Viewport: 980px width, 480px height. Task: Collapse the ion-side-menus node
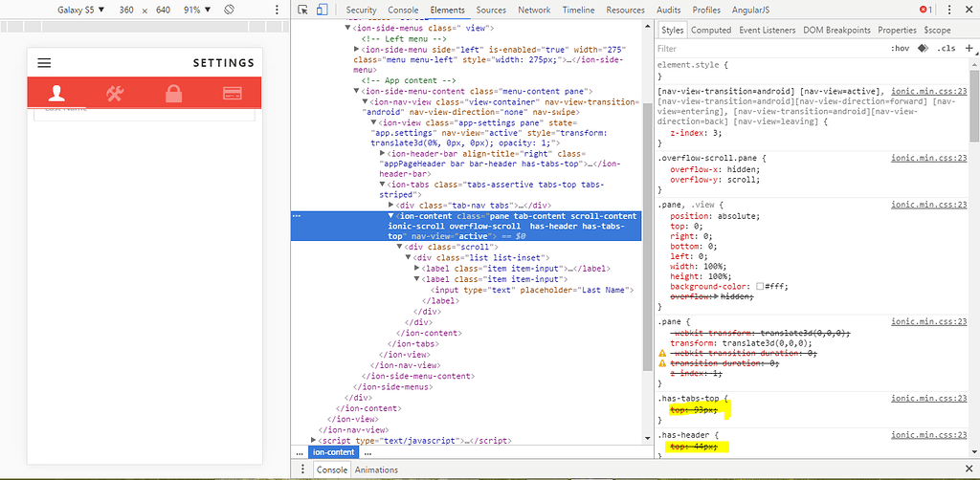click(x=348, y=28)
